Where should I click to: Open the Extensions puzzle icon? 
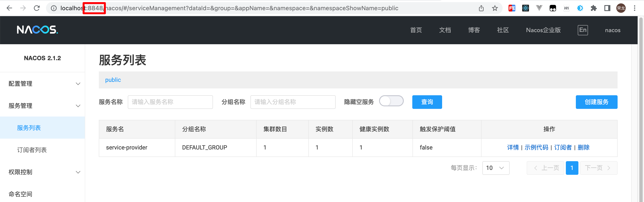click(x=594, y=8)
